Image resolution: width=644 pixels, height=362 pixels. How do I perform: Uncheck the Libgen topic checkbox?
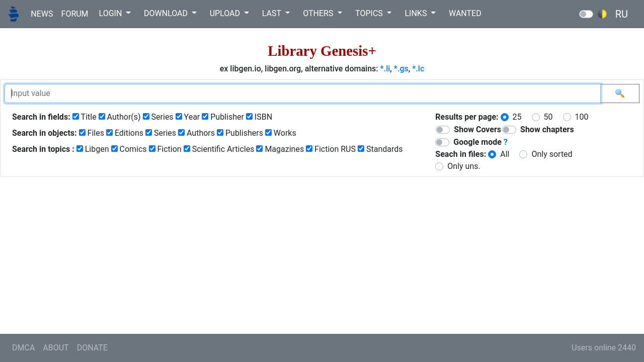coord(79,149)
